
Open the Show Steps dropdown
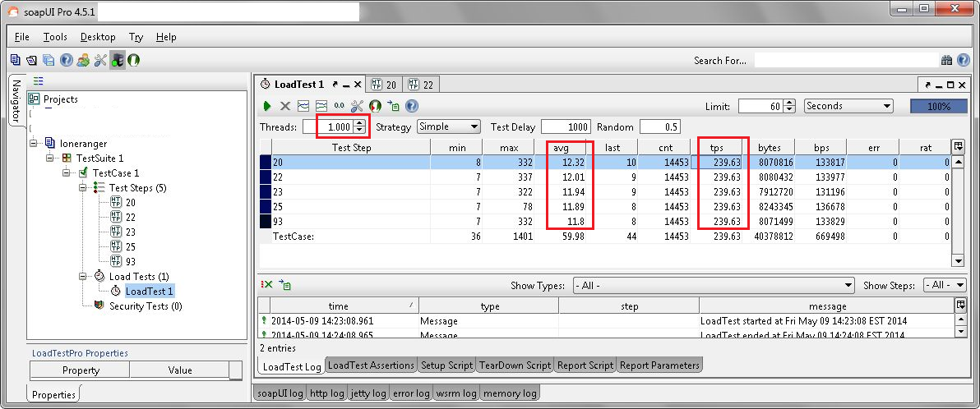pos(945,285)
